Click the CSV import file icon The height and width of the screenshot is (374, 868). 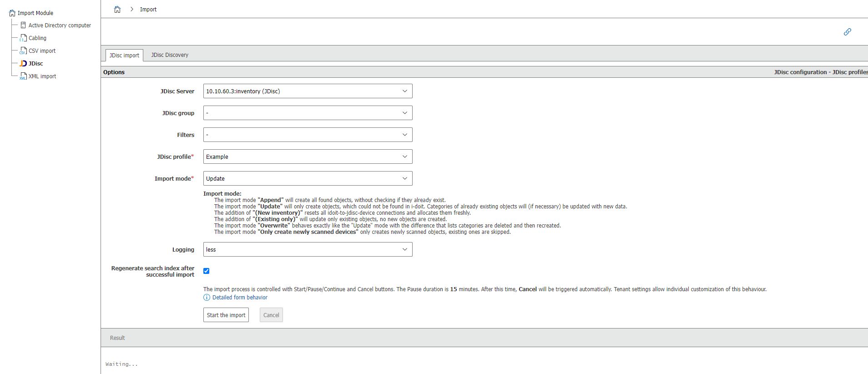pos(23,51)
